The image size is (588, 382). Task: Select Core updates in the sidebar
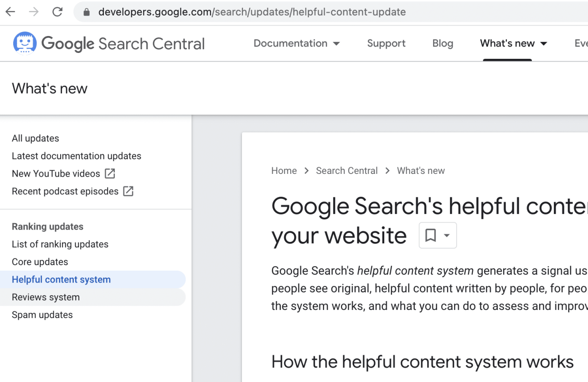(x=40, y=262)
